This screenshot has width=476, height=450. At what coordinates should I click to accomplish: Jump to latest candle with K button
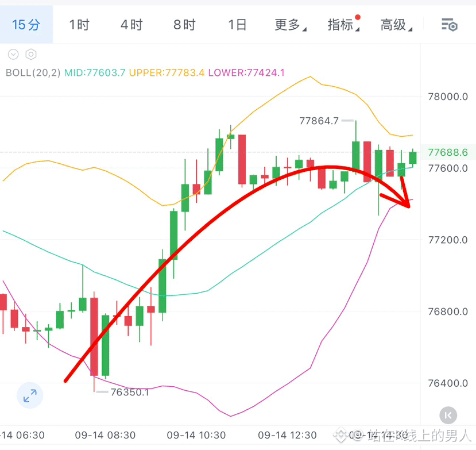pos(448,415)
